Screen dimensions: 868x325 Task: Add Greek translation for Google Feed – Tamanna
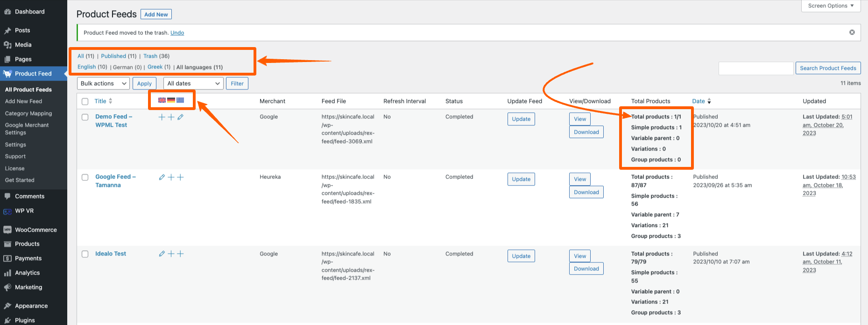(180, 177)
